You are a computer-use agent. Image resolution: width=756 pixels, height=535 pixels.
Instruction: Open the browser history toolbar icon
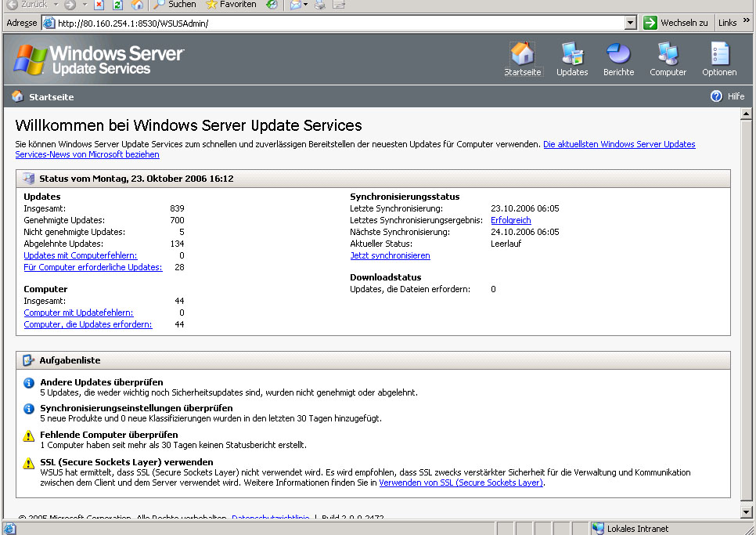click(x=272, y=5)
